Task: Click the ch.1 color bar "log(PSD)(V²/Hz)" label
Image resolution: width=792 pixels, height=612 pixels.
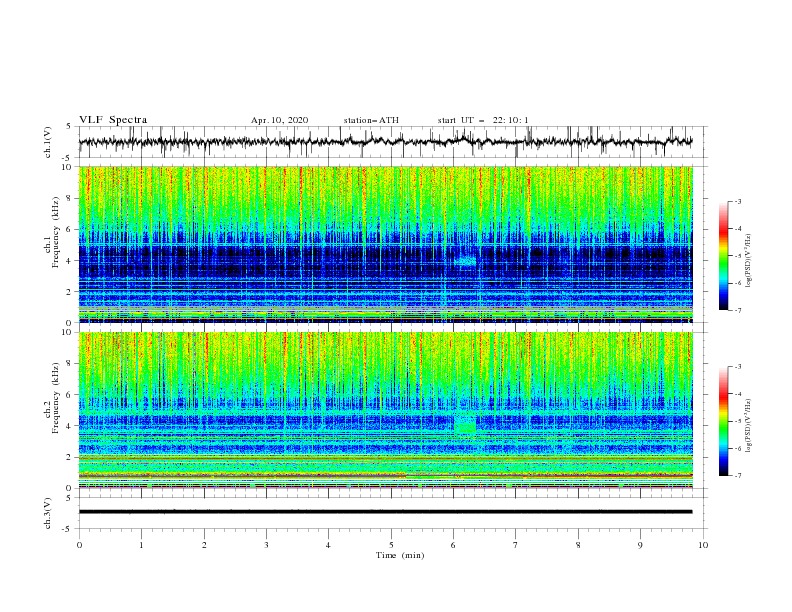Action: [x=748, y=261]
